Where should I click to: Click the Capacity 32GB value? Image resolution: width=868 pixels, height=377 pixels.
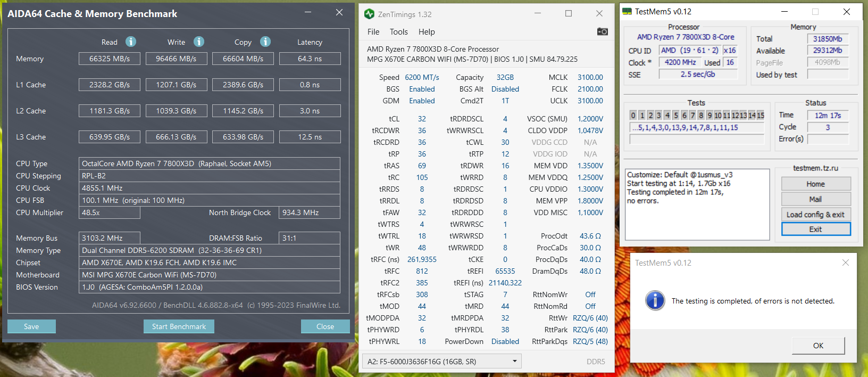[x=505, y=77]
